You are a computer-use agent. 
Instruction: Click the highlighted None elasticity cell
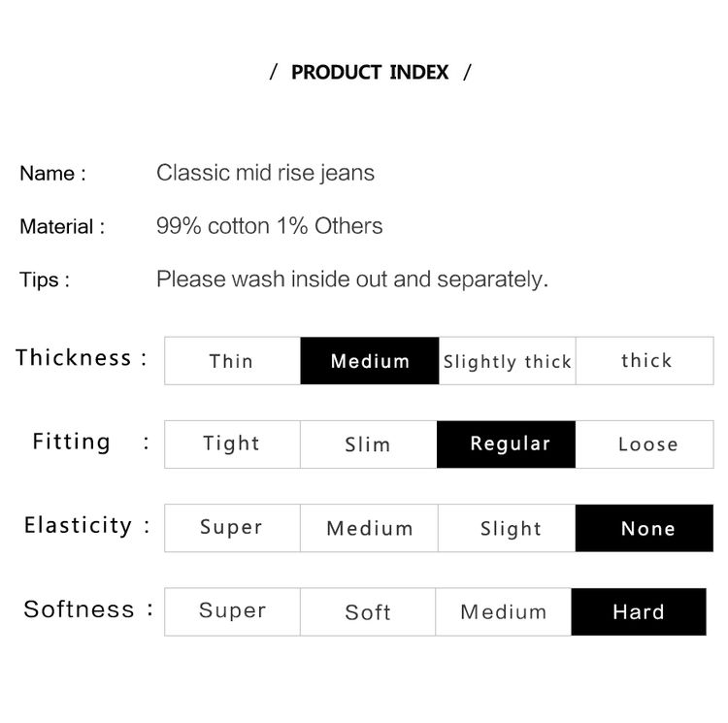click(x=645, y=528)
